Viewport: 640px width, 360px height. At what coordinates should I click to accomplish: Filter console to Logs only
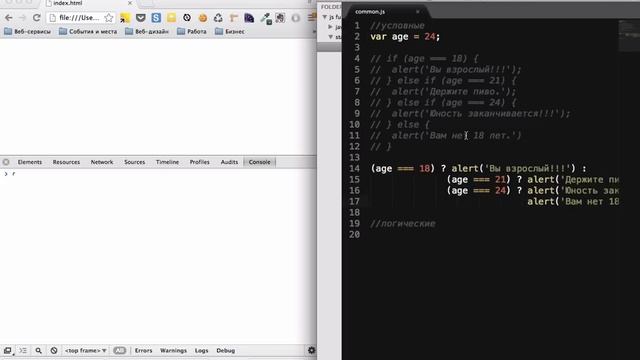coord(202,351)
